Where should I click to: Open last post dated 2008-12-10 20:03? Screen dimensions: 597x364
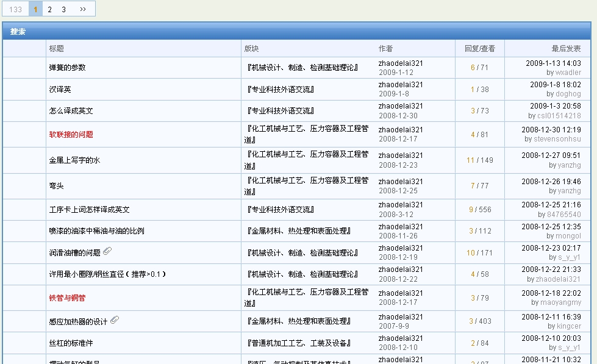(x=551, y=338)
